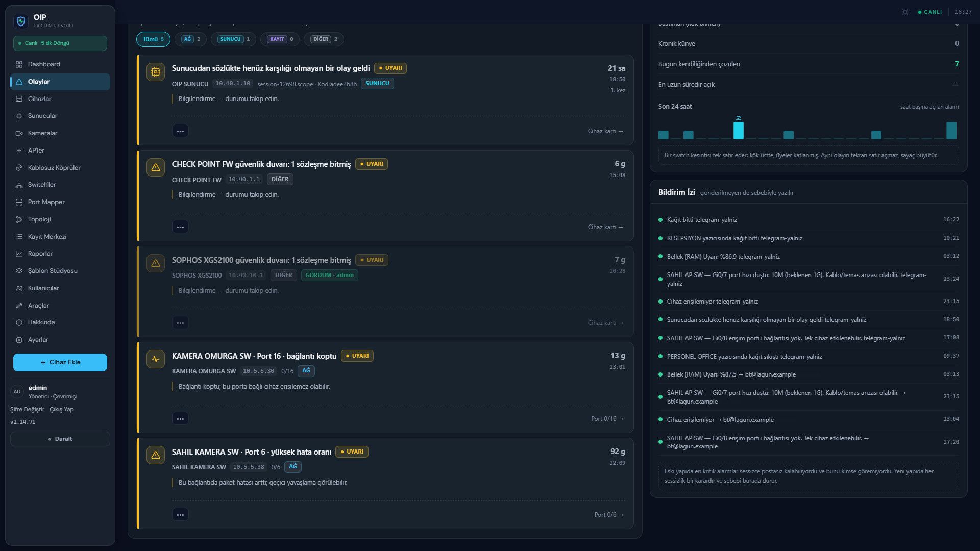Open more options on OIP SUNUCU event

180,131
